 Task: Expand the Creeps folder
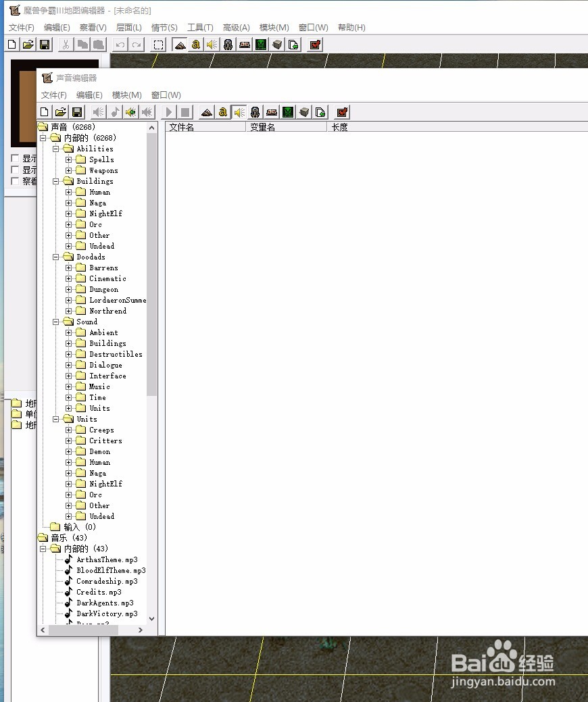(x=68, y=430)
